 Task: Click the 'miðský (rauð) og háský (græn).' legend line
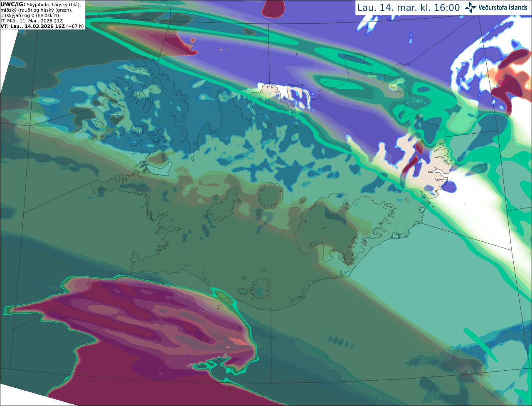pyautogui.click(x=37, y=10)
